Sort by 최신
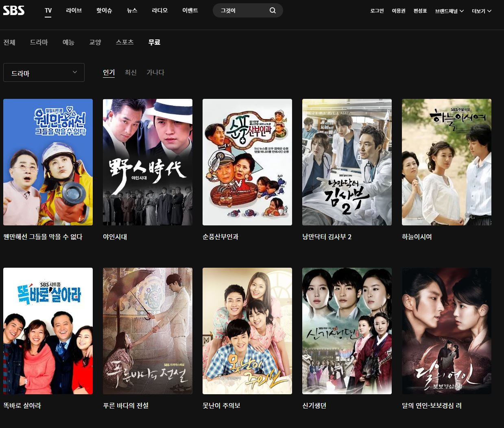 (131, 72)
